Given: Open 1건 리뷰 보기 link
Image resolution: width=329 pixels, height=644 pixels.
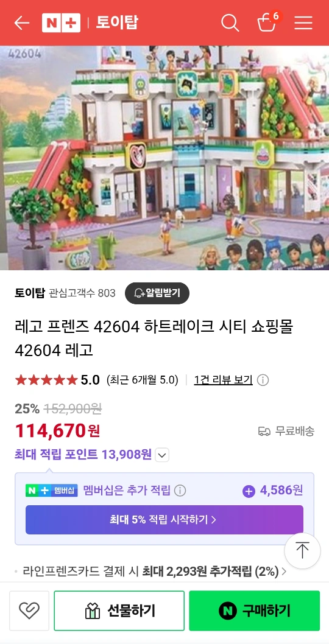Looking at the screenshot, I should 224,380.
